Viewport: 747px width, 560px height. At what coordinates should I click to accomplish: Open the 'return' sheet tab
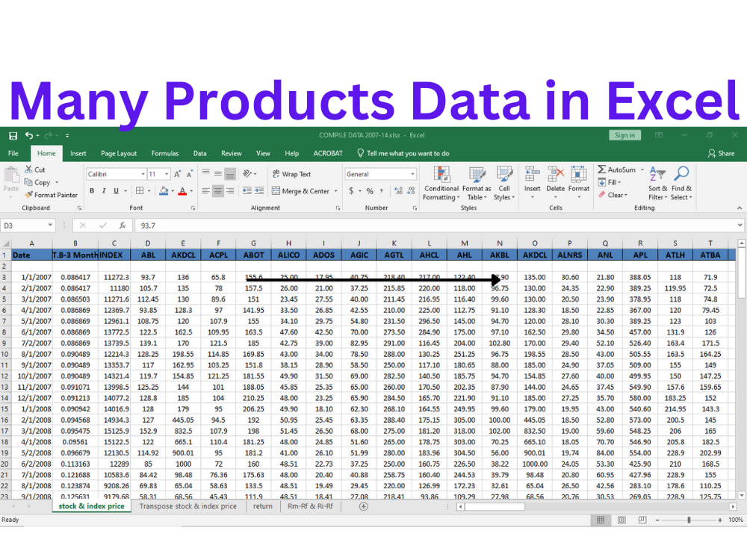click(262, 506)
